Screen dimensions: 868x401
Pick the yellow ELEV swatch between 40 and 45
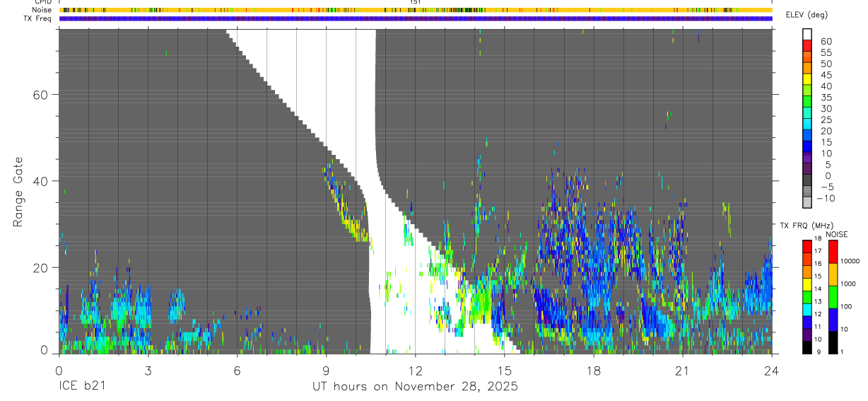(807, 79)
